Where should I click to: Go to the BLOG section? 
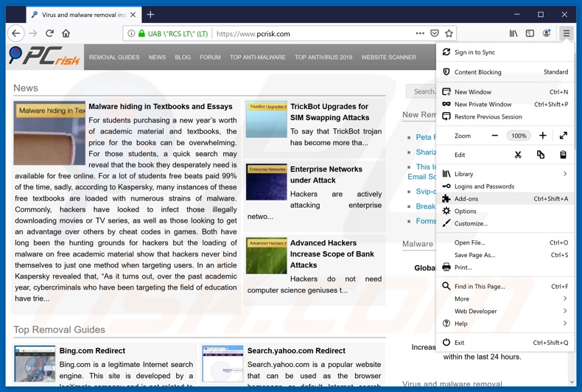tap(183, 57)
